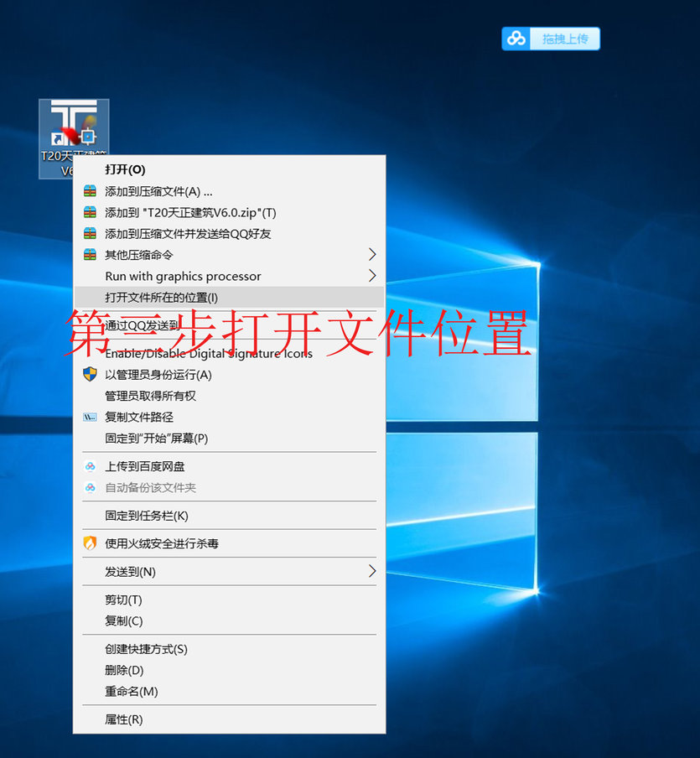Click the greyed 自动备份该文件夹 entry
Viewport: 700px width, 758px height.
click(x=229, y=488)
